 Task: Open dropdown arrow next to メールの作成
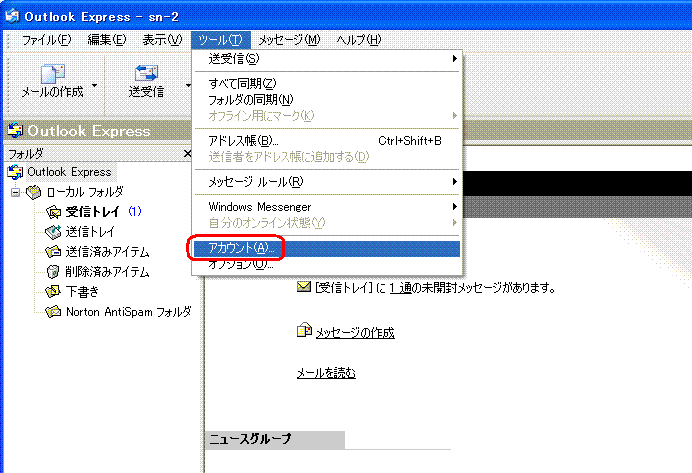pos(95,85)
